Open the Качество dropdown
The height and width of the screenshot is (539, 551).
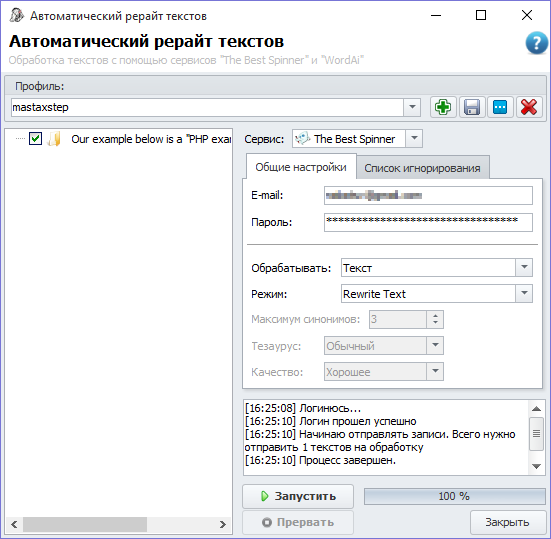(x=435, y=371)
